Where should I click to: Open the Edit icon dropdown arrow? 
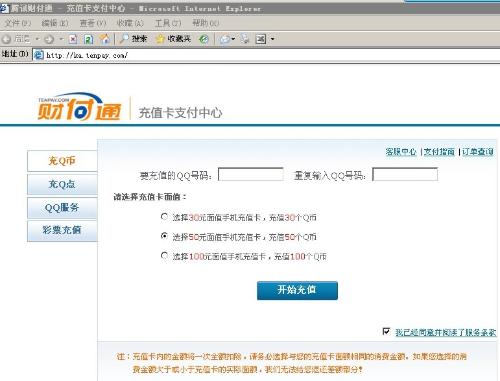(272, 39)
